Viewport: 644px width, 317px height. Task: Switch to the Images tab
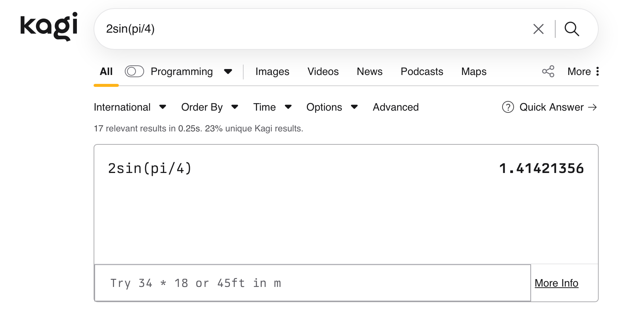pos(272,71)
